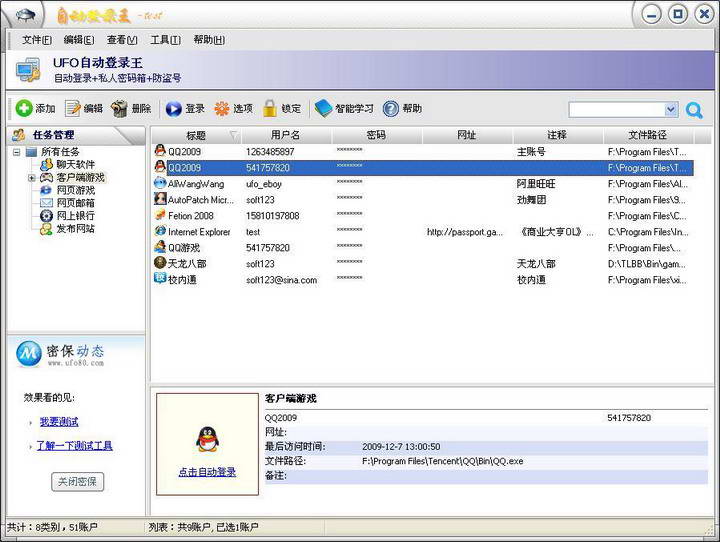Select the 所有任务 tree item

coord(60,152)
